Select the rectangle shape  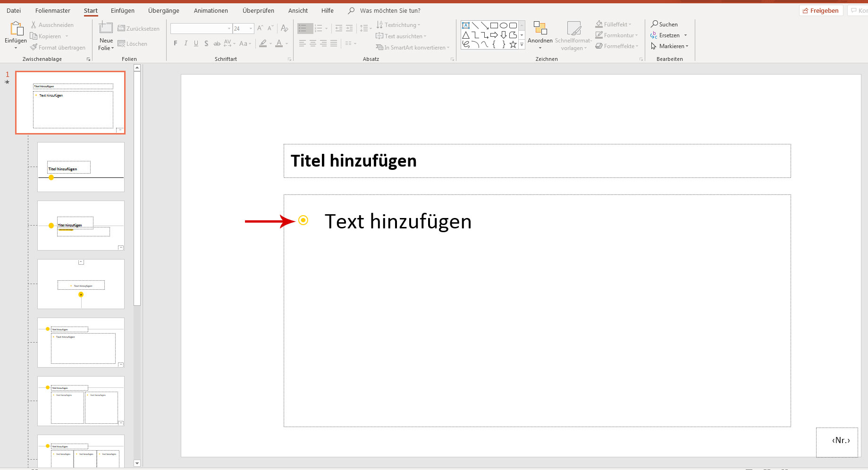point(494,25)
